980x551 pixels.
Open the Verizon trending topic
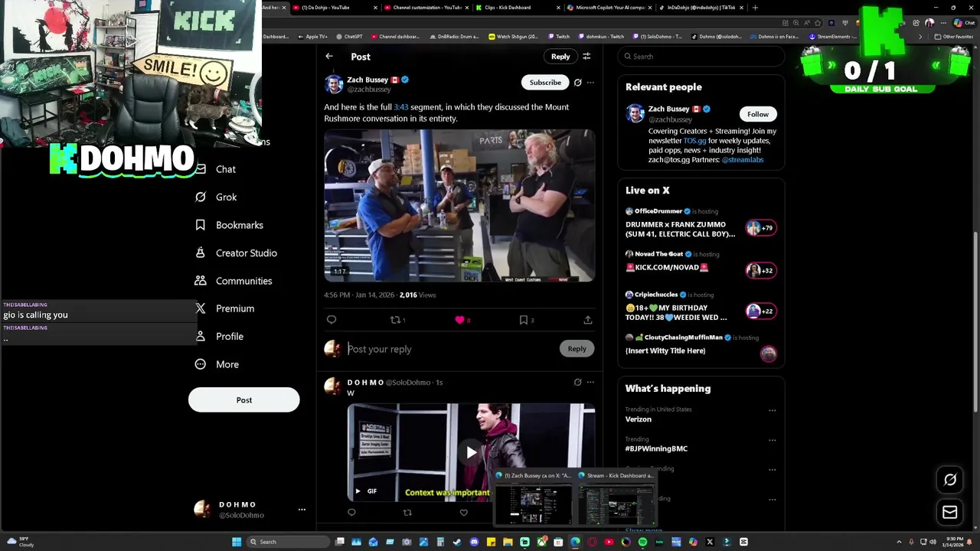click(x=639, y=419)
